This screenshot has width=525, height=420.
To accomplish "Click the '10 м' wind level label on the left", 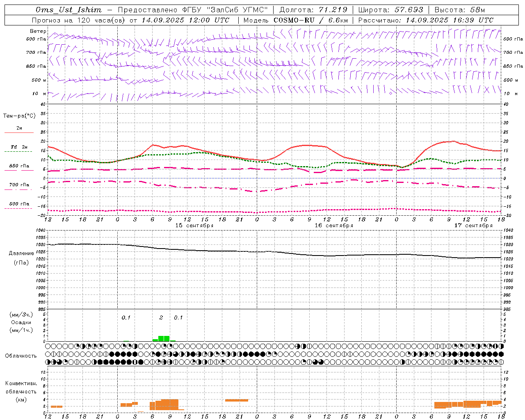I will click(x=39, y=94).
